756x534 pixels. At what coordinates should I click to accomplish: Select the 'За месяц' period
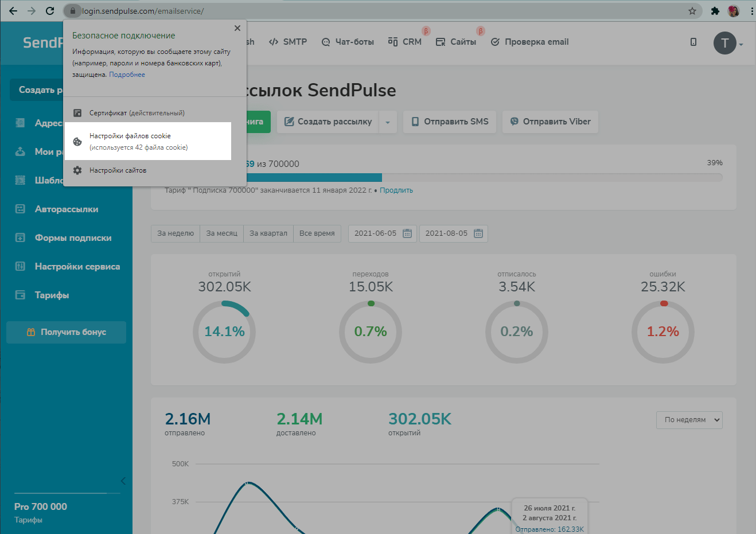[x=221, y=233]
